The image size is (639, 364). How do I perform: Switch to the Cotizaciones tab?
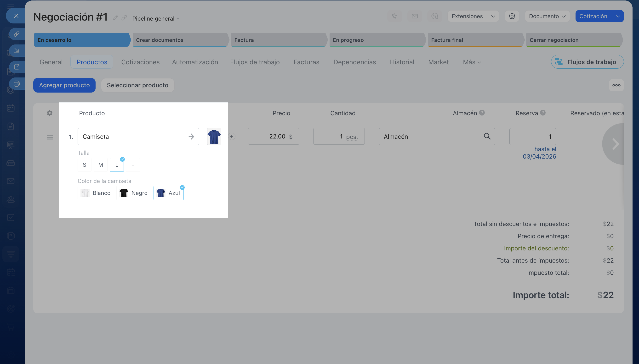[140, 62]
